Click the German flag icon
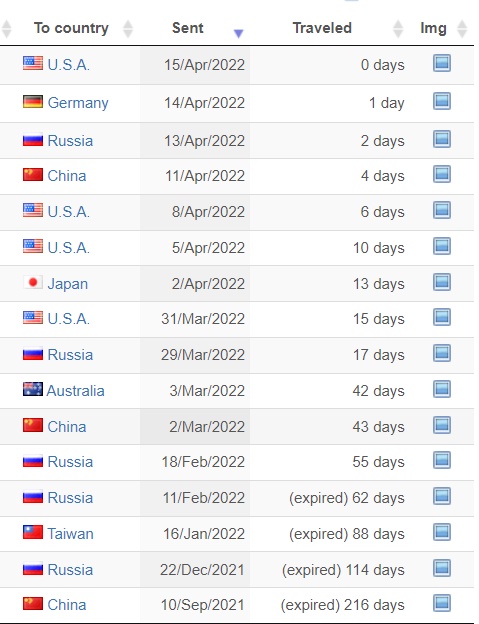This screenshot has height=624, width=479. point(33,102)
